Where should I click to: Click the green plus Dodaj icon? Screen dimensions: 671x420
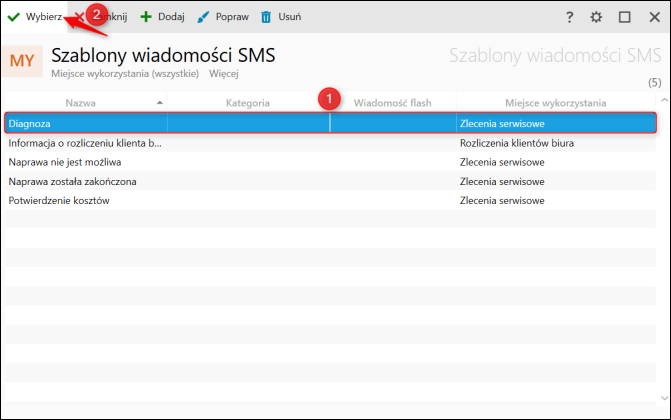pyautogui.click(x=146, y=17)
